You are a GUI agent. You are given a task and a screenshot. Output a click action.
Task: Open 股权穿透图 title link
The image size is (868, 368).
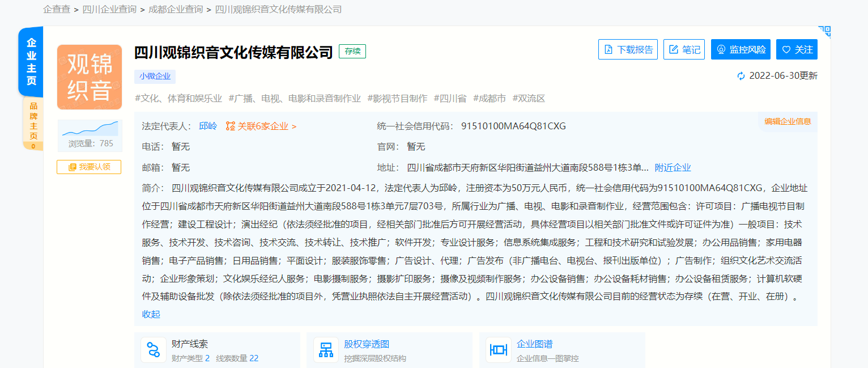(367, 344)
